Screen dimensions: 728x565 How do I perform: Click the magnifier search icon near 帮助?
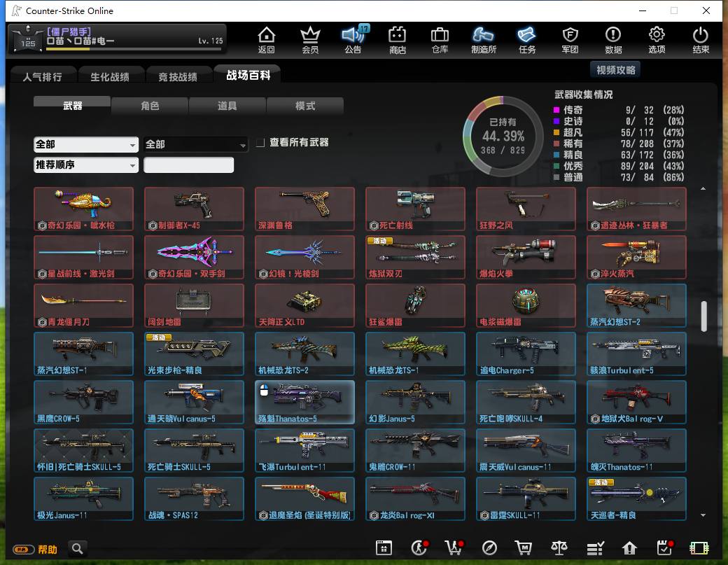tap(78, 549)
